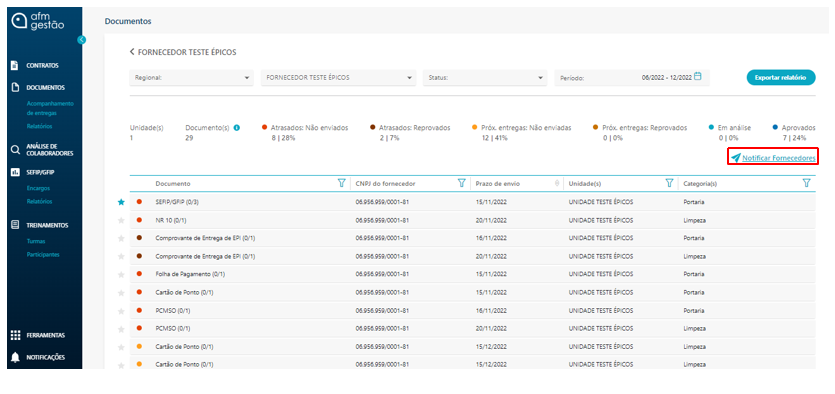Click the NR 10 (0/1) document name

coord(170,220)
